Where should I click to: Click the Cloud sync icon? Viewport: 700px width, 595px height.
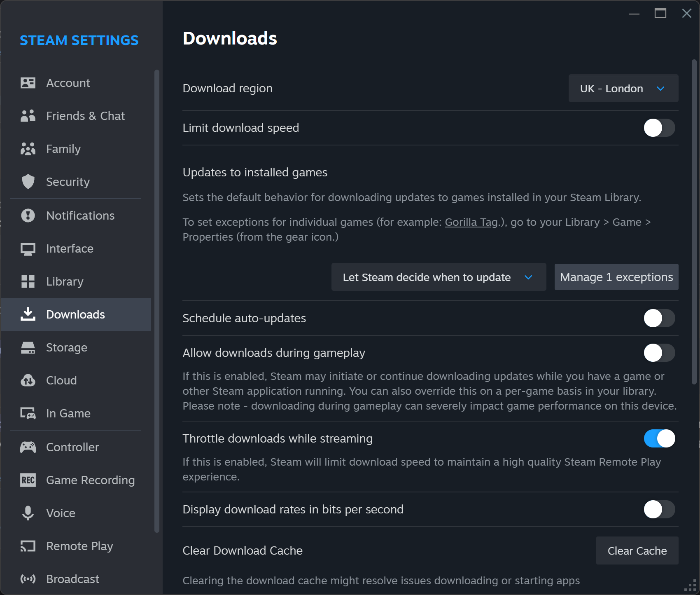tap(28, 380)
